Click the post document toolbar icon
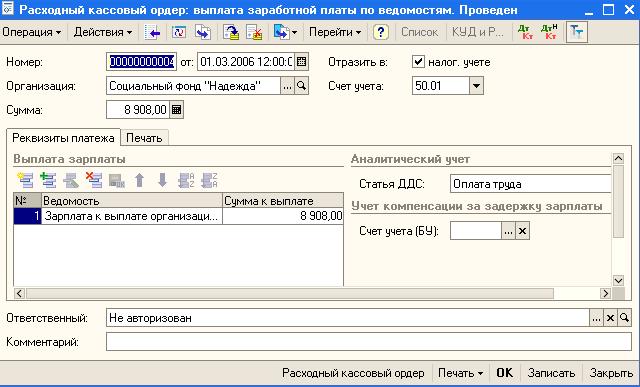 coord(231,32)
